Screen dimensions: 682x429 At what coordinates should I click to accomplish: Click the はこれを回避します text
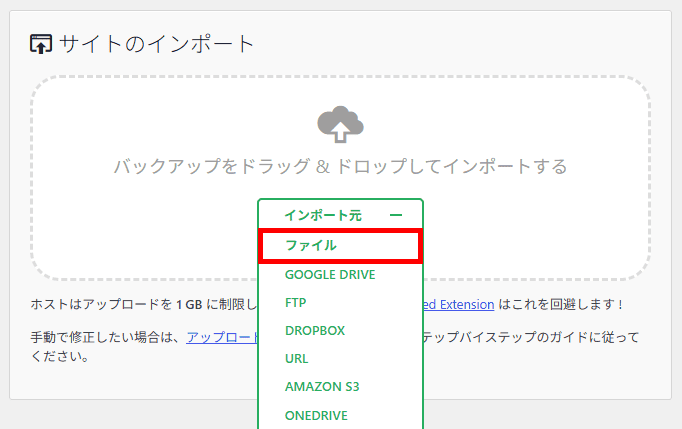pos(561,304)
